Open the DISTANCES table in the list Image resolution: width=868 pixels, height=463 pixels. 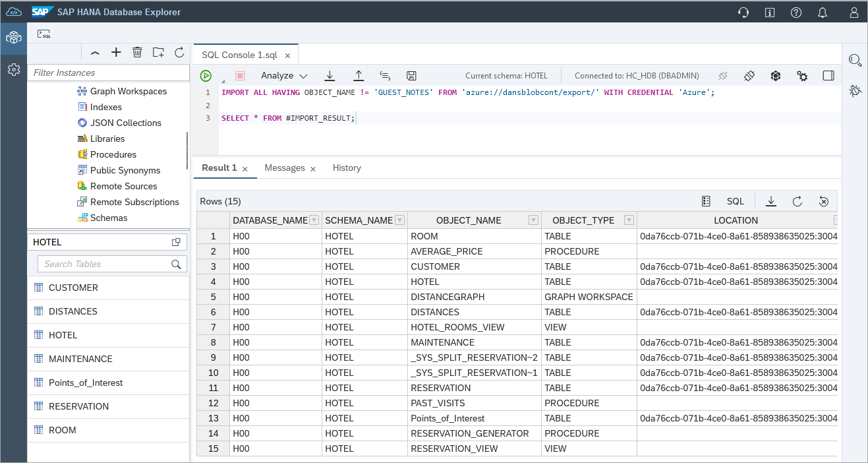(x=108, y=311)
